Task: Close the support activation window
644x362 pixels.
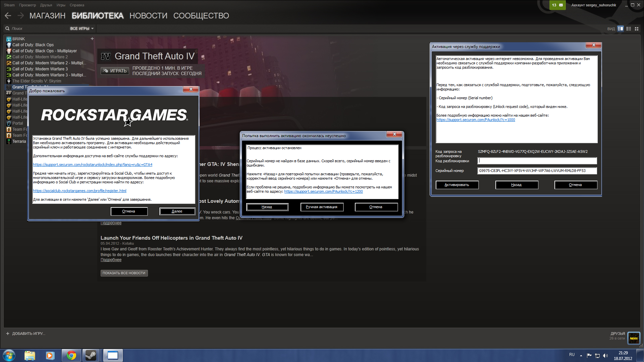Action: [x=593, y=45]
